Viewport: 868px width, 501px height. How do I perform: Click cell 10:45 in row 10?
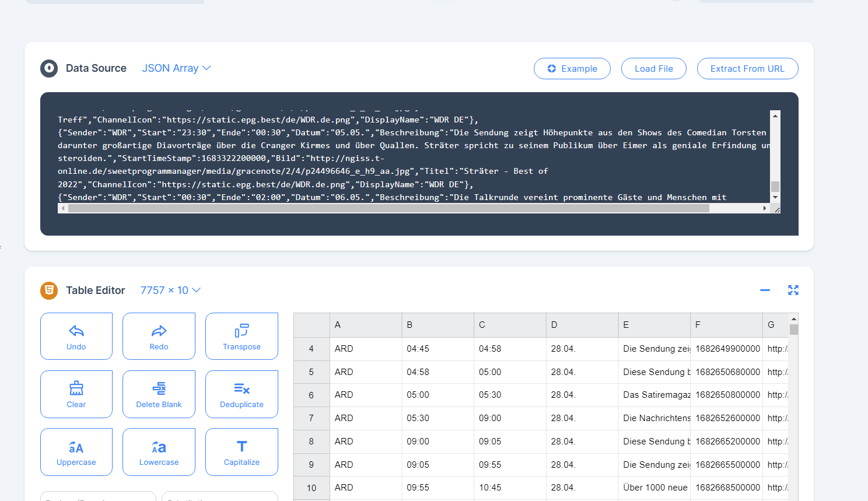510,488
